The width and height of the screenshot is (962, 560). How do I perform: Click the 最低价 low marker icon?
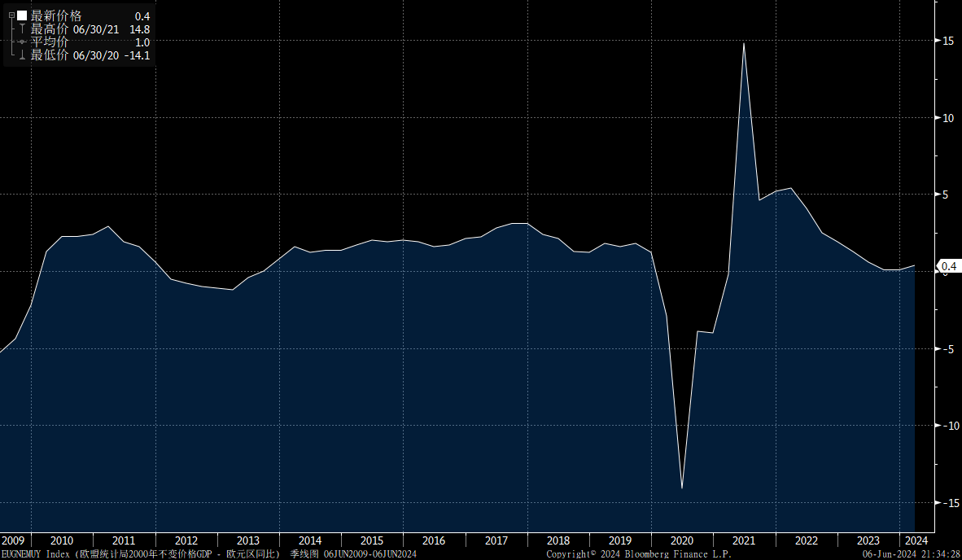tap(22, 55)
